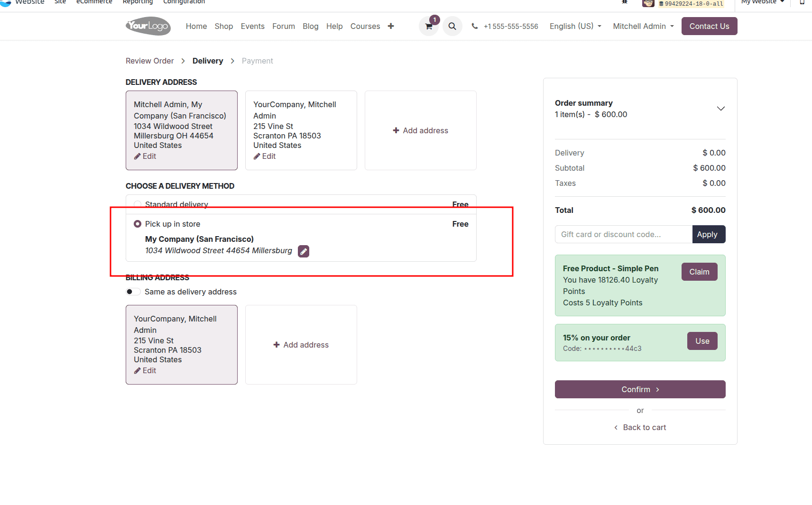Collapse the Order summary with its chevron

tap(721, 109)
